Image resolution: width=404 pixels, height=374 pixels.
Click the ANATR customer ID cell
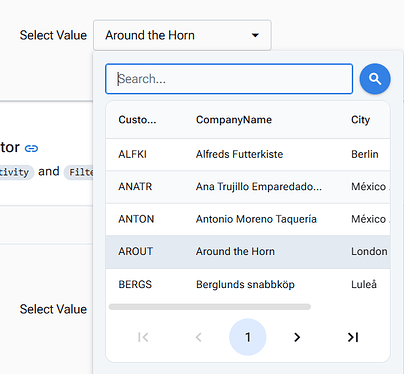click(x=135, y=187)
